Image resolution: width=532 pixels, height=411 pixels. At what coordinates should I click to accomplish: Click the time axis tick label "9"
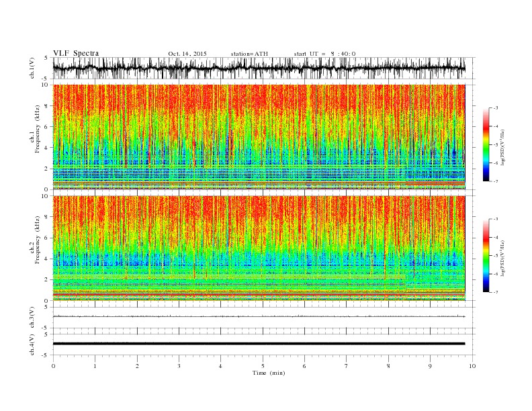[430, 366]
